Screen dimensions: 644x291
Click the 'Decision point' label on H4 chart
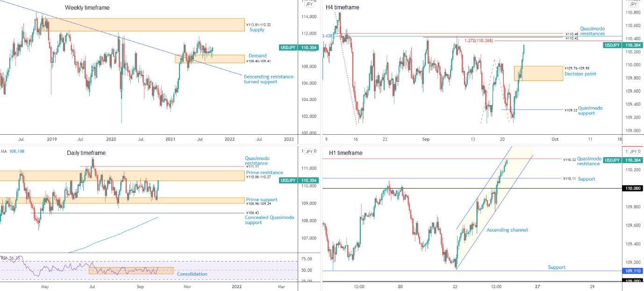[580, 74]
